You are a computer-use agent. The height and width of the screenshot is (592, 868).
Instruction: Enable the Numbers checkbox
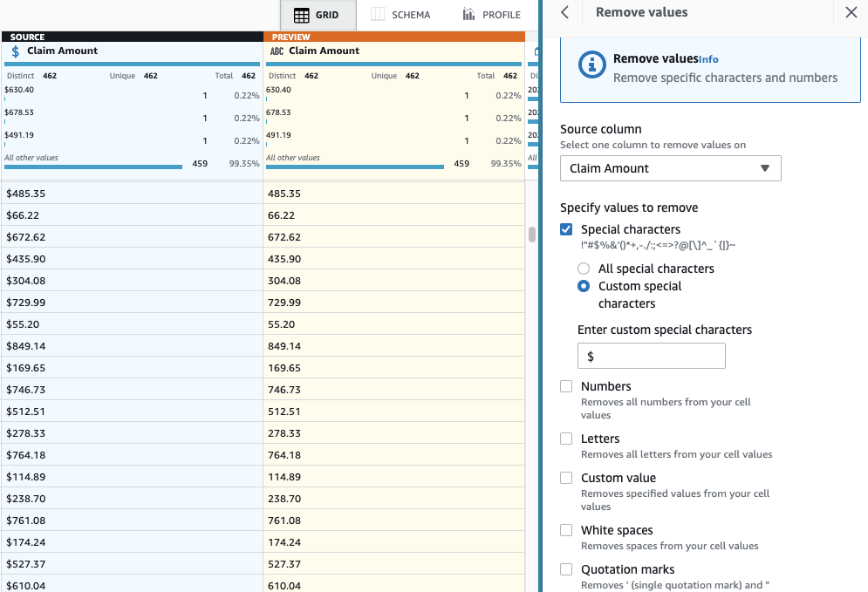coord(566,386)
